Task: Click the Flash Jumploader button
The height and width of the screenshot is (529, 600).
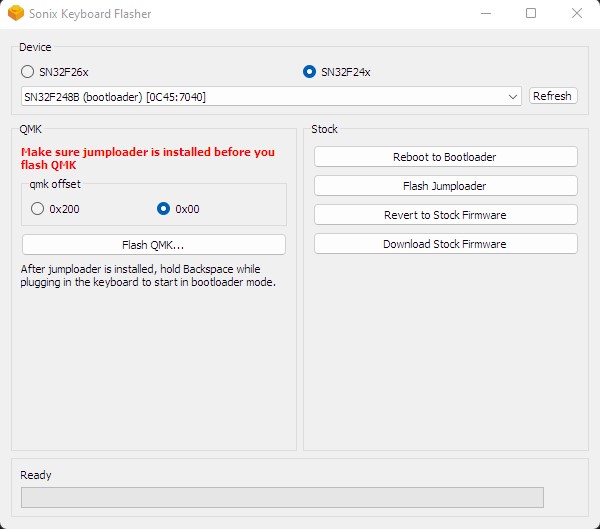Action: click(445, 186)
